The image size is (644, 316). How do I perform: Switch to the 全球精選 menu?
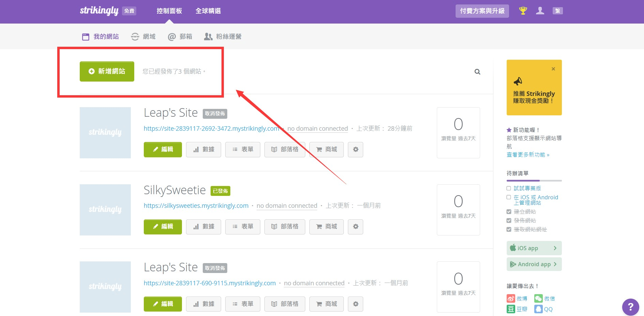pos(208,11)
